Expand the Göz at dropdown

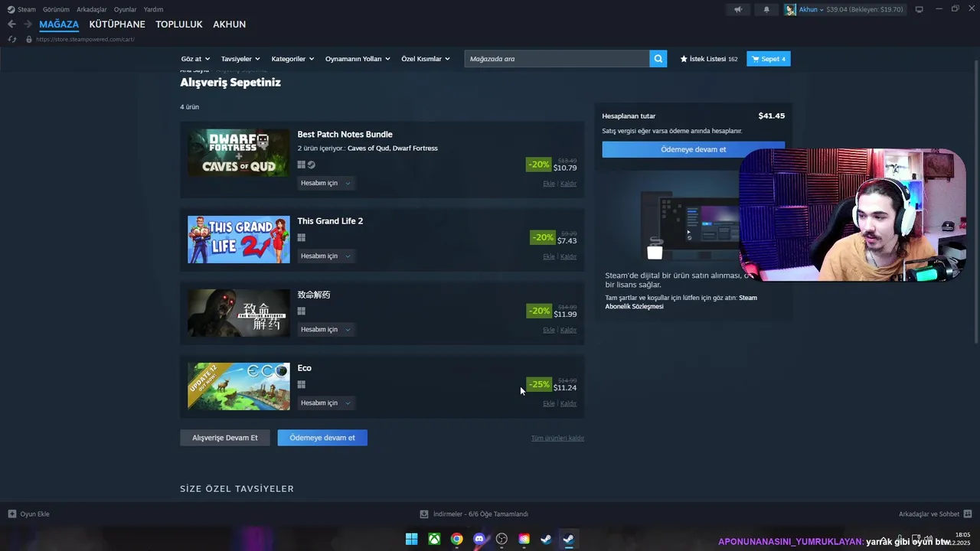point(195,59)
